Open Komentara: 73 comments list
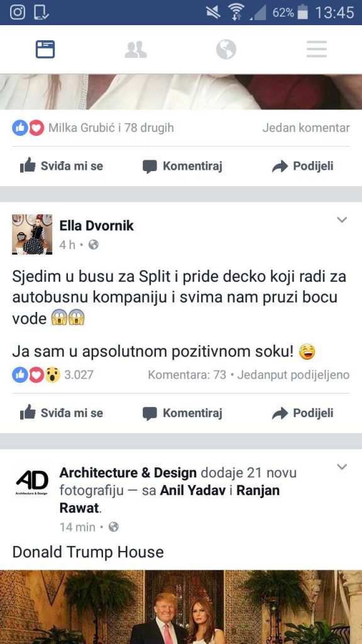This screenshot has width=362, height=644. pos(187,375)
